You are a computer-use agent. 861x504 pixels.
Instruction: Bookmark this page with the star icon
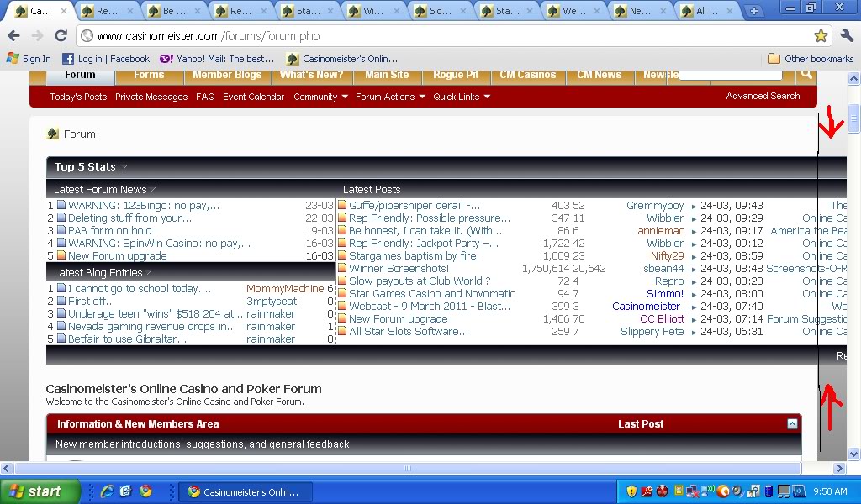pyautogui.click(x=821, y=36)
